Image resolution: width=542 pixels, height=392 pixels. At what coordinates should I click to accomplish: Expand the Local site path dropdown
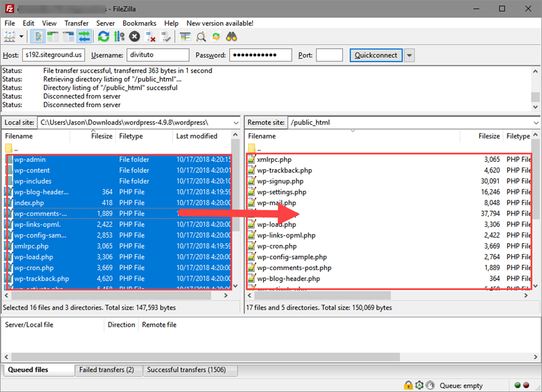[x=235, y=122]
